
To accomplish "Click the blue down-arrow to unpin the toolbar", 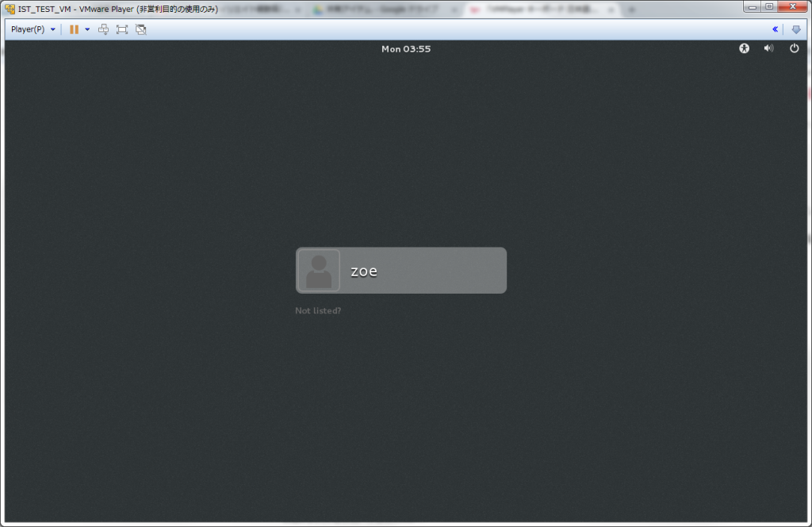I will coord(796,29).
